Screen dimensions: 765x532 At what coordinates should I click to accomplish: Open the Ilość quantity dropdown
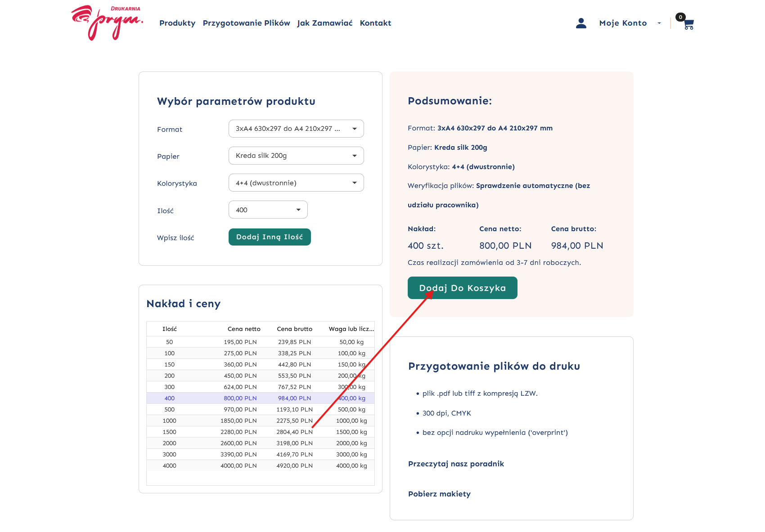point(268,210)
